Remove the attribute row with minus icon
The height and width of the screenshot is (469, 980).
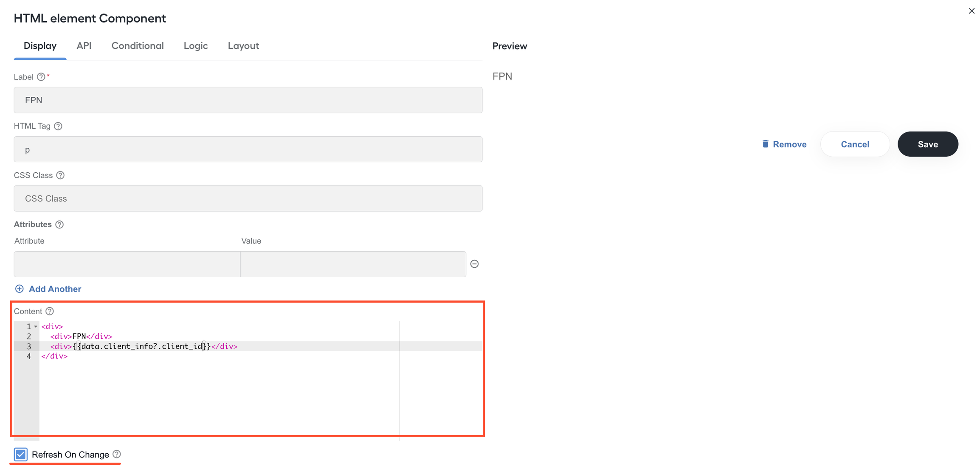(474, 264)
